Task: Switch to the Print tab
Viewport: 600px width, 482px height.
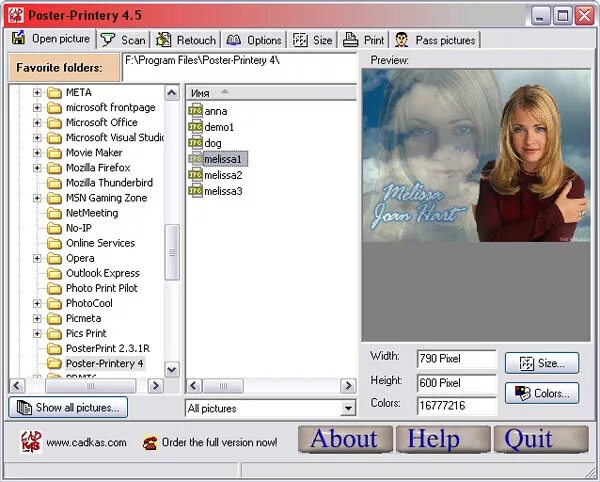Action: 363,40
